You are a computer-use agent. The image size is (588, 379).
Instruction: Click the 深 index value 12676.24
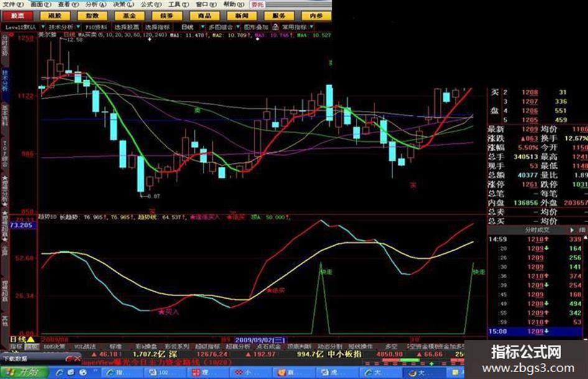click(212, 354)
